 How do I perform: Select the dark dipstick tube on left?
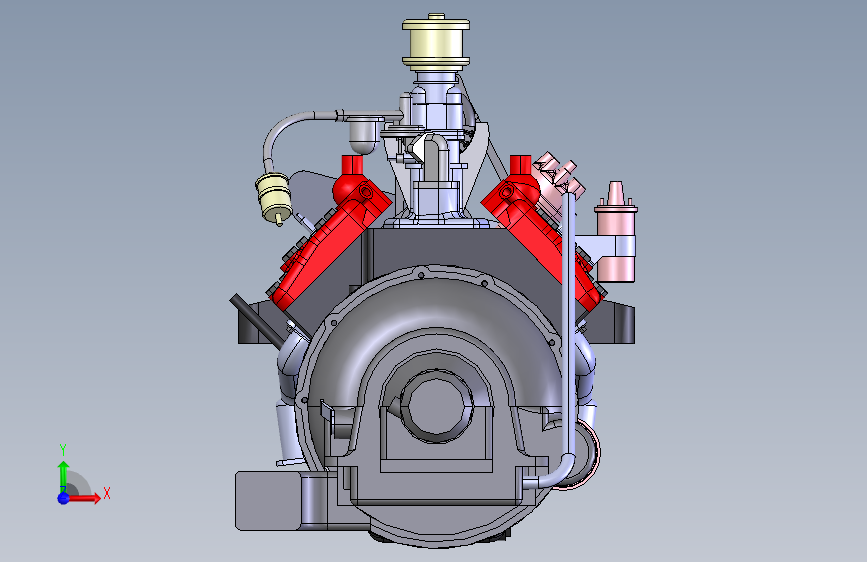[x=258, y=322]
